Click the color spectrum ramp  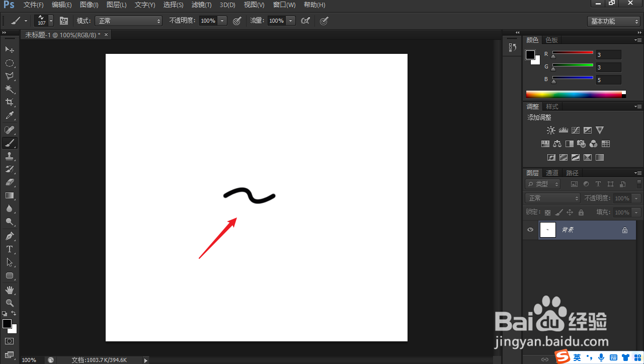coord(576,94)
